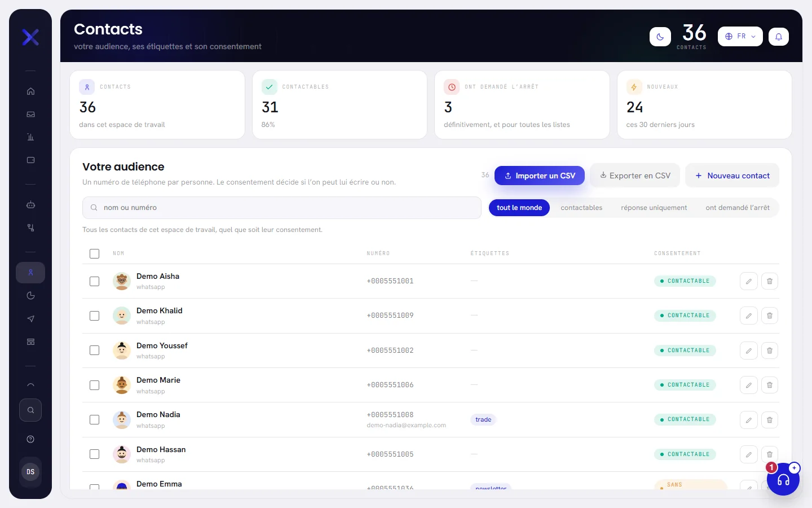
Task: Toggle dark mode with moon icon
Action: (660, 37)
